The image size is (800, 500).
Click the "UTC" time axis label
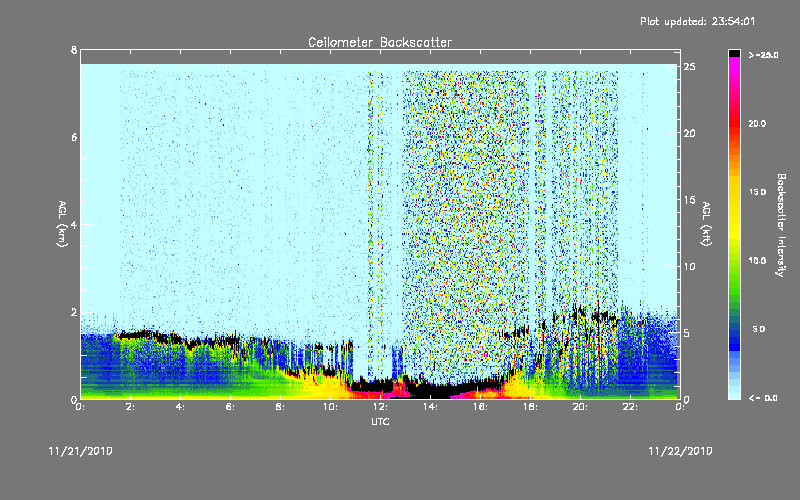point(380,421)
